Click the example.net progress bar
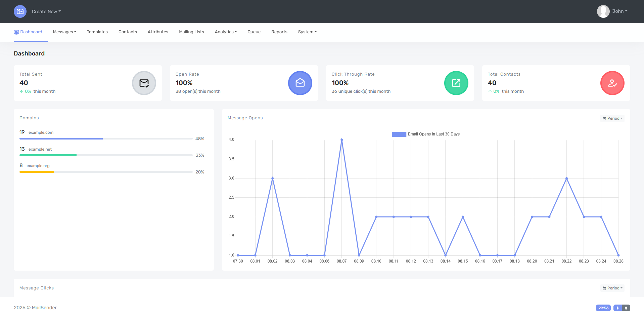This screenshot has height=317, width=644. (x=106, y=155)
